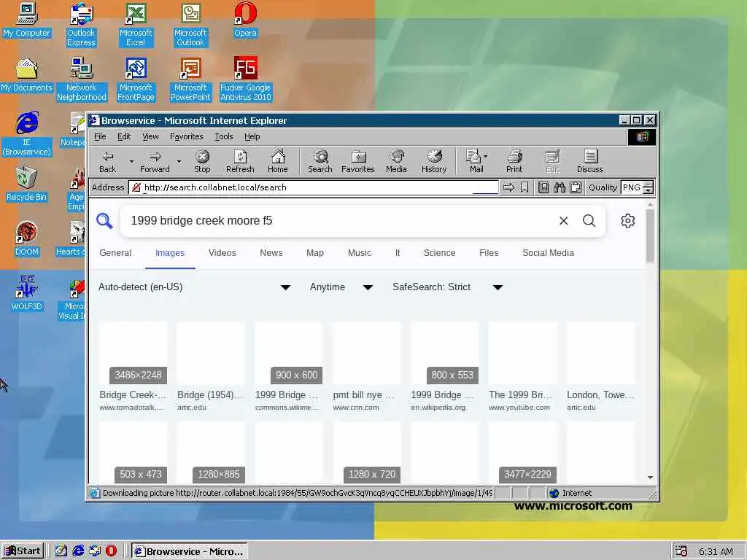Click the Go arrow beside address bar
Screen dimensions: 747x560
click(x=508, y=187)
